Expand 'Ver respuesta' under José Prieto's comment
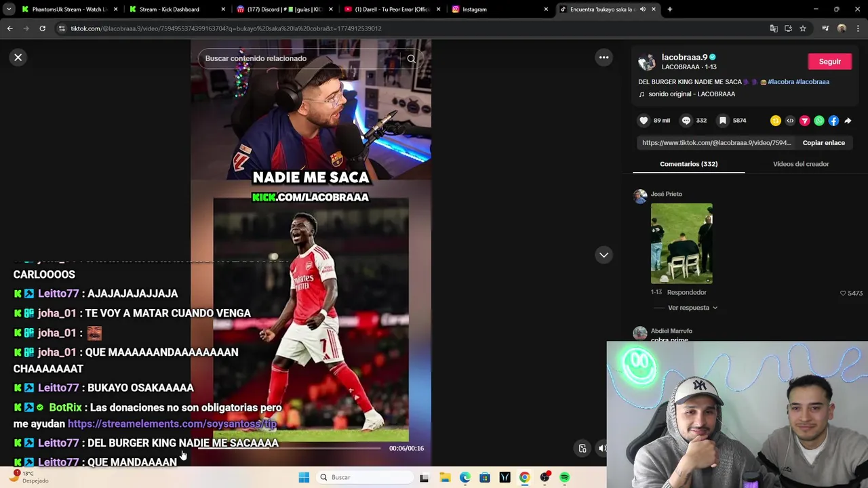The image size is (868, 488). pyautogui.click(x=692, y=308)
